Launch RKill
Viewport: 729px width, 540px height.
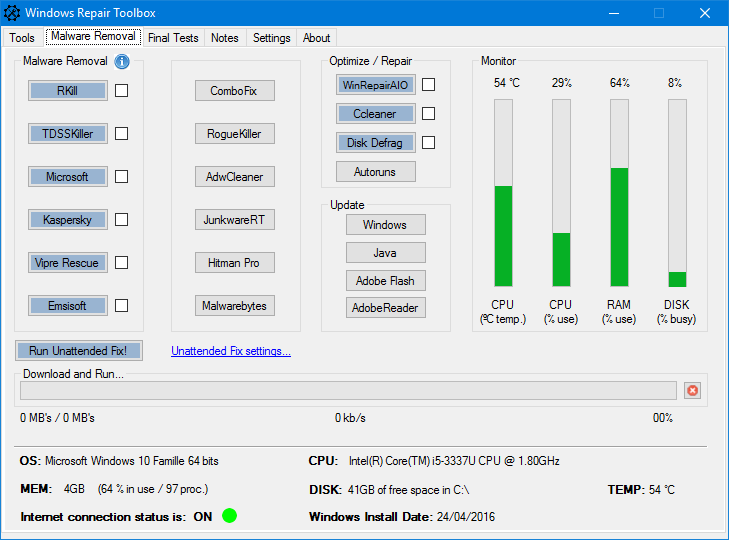[68, 90]
